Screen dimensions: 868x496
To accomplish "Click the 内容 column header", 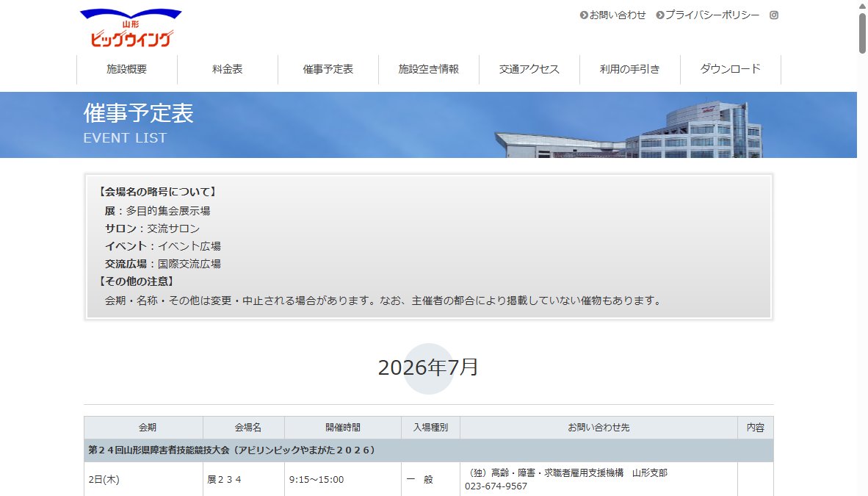I will tap(755, 427).
